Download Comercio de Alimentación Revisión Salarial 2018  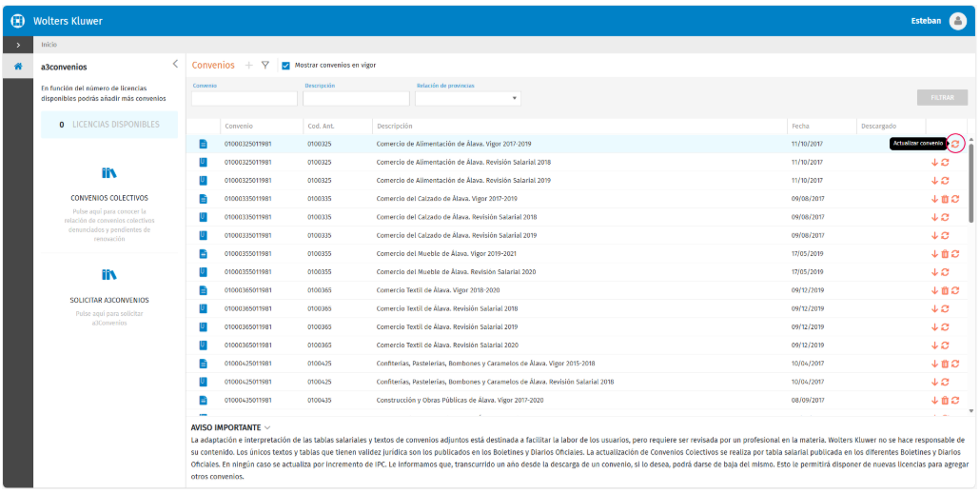pyautogui.click(x=935, y=163)
